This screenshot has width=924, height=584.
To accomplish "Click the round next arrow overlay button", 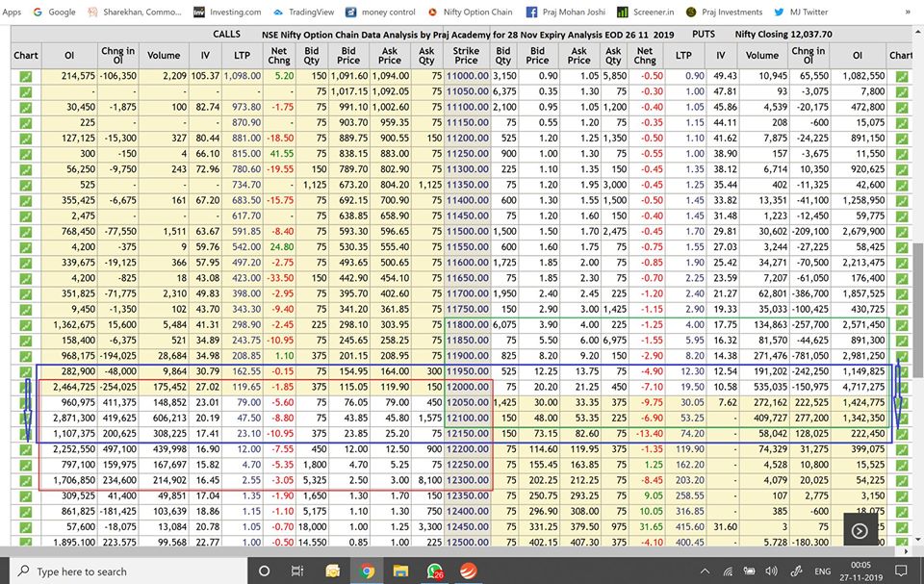I will coord(860,530).
